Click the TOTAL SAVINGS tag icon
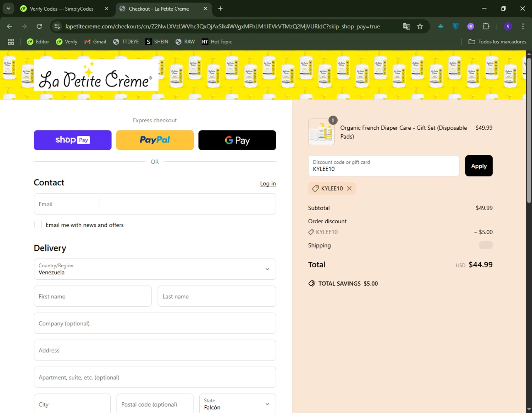The image size is (532, 413). [312, 284]
